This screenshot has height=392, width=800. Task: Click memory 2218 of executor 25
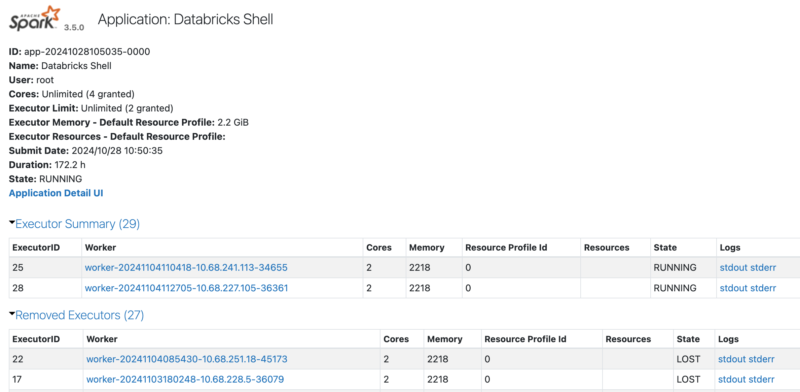click(x=419, y=267)
